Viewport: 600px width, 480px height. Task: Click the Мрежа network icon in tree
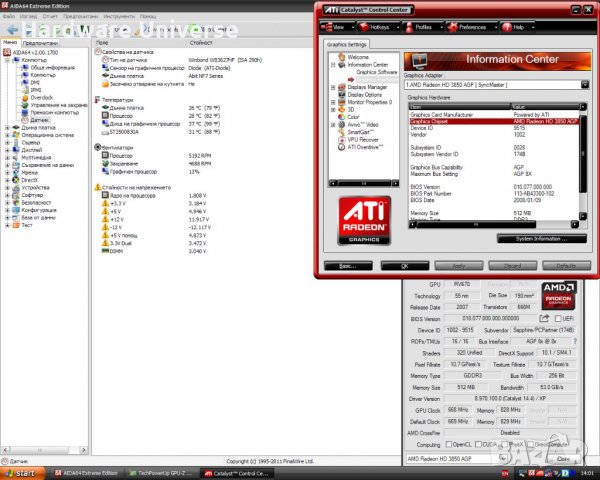(x=16, y=172)
